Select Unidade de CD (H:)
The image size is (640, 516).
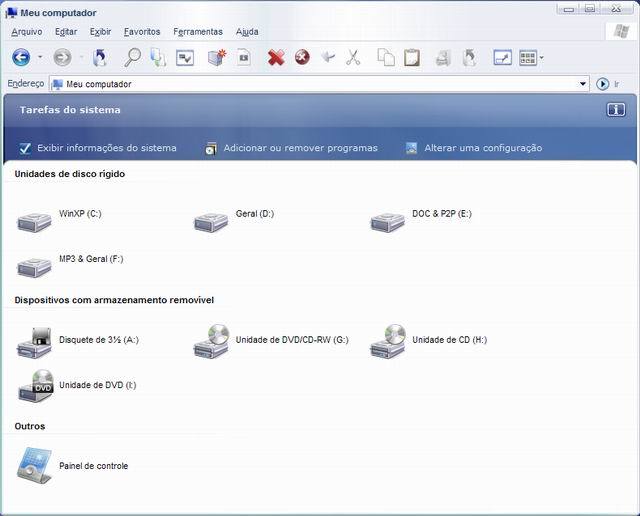pos(429,342)
